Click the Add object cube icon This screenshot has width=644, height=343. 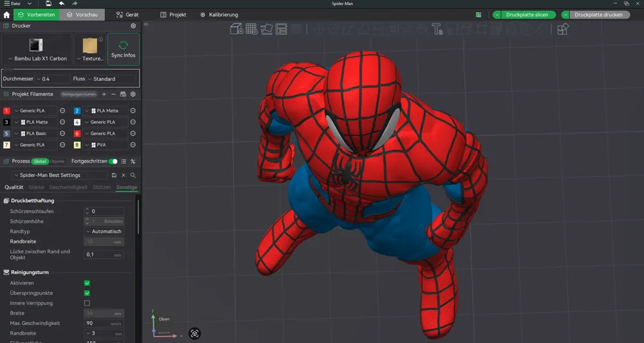[x=236, y=29]
